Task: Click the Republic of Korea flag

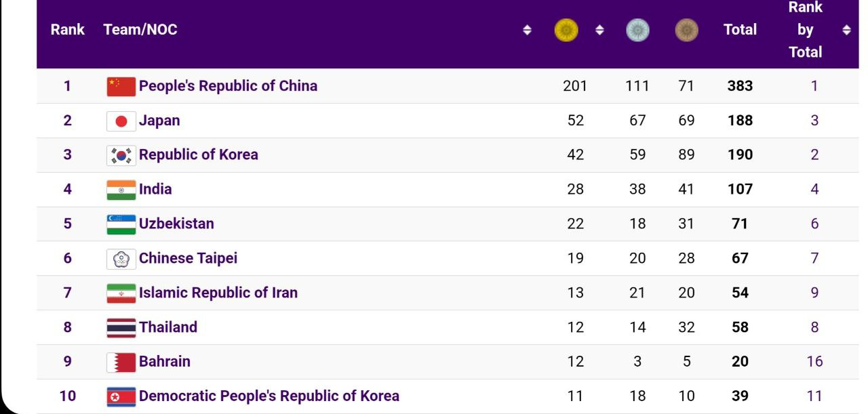Action: [x=121, y=155]
